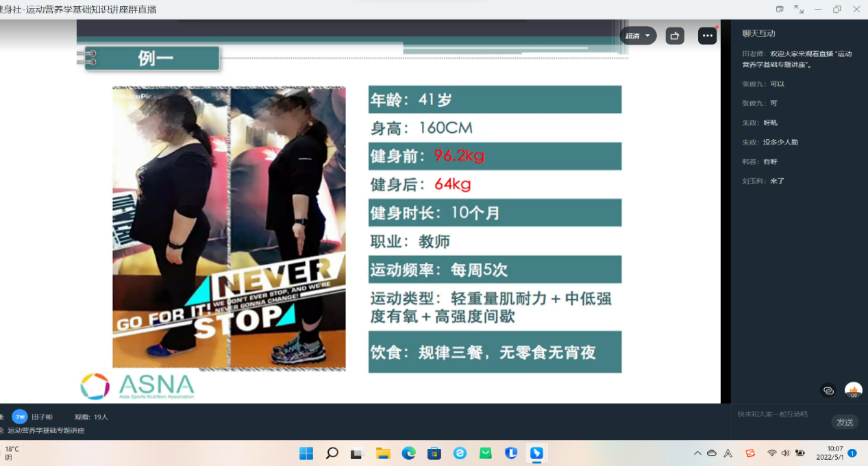Open the Windows Start menu
Image resolution: width=868 pixels, height=466 pixels.
click(306, 453)
